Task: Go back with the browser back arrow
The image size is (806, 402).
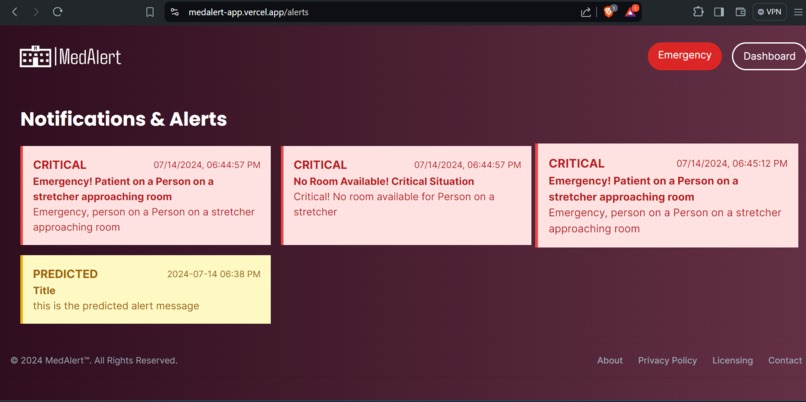Action: point(14,12)
